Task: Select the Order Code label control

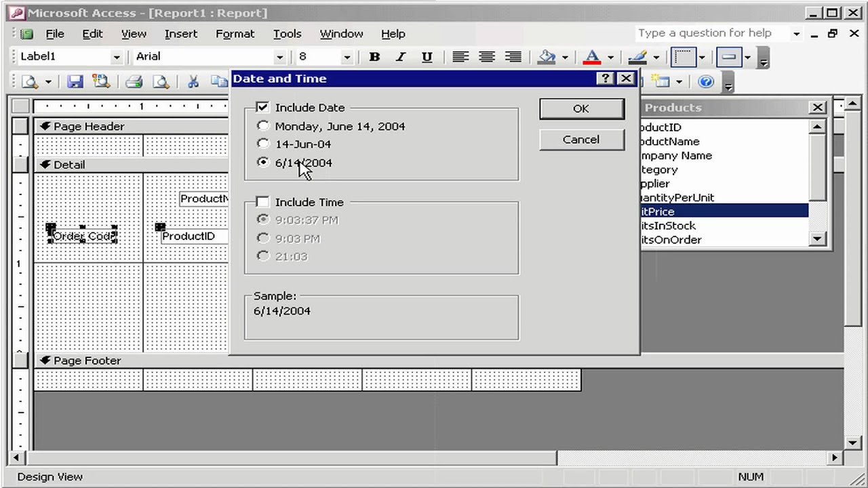Action: 83,236
